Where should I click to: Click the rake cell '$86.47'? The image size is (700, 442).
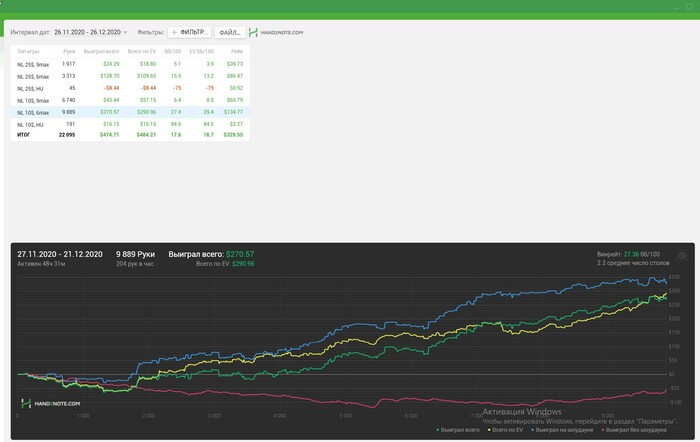click(x=235, y=76)
